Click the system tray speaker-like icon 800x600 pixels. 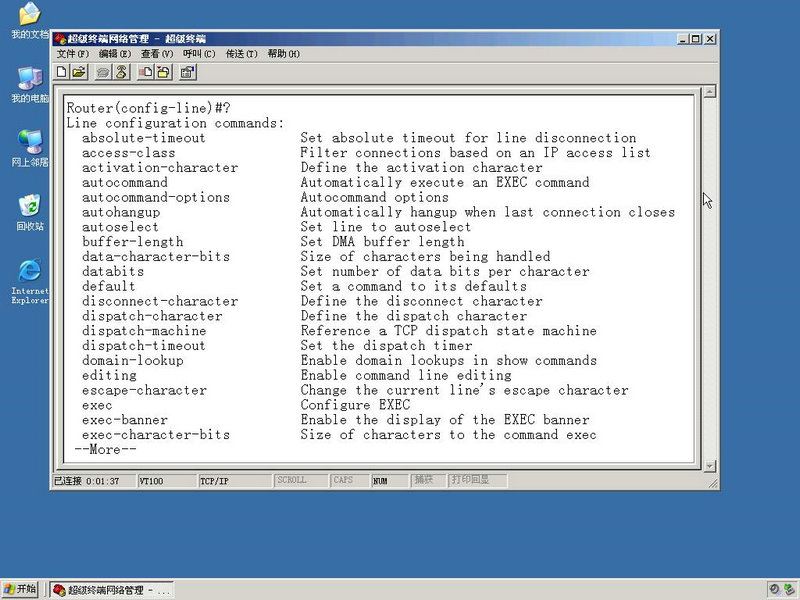point(774,589)
